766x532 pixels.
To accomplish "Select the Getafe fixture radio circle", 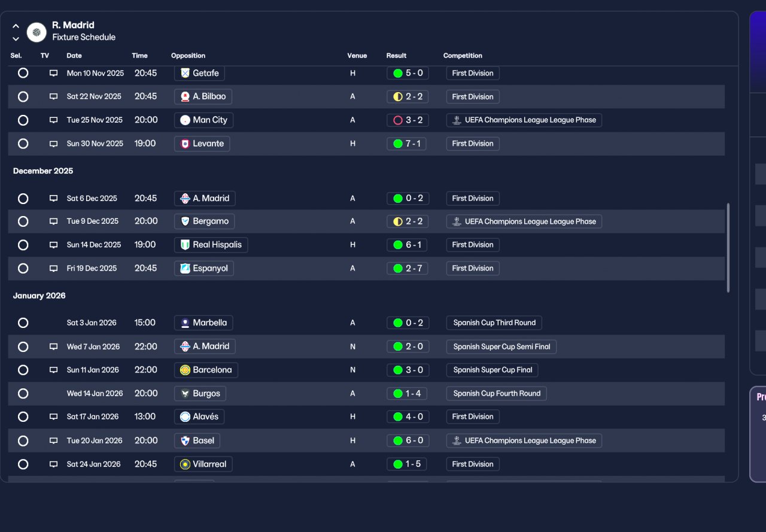I will 23,73.
